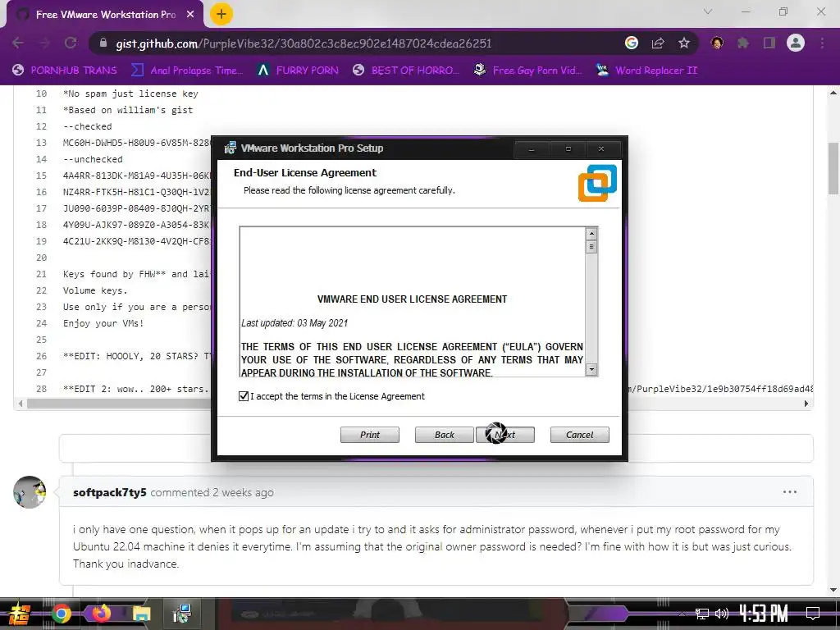Viewport: 840px width, 630px height.
Task: Click the page vertical scrollbar thumb
Action: point(833,167)
